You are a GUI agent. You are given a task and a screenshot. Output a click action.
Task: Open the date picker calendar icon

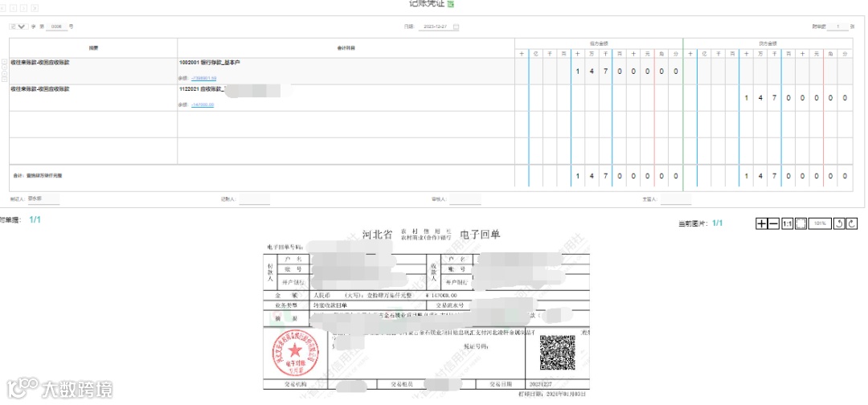(x=456, y=27)
